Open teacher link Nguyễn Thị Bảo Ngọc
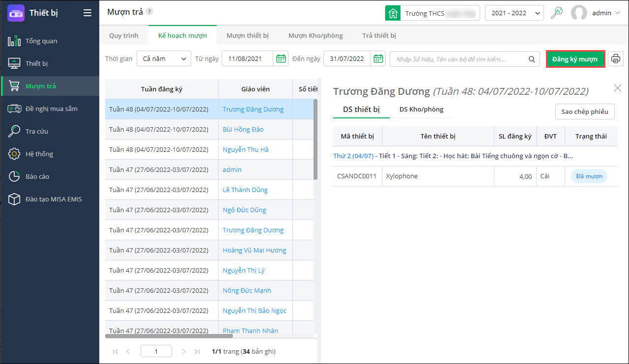Screen dimensions: 629x364 click(255, 310)
